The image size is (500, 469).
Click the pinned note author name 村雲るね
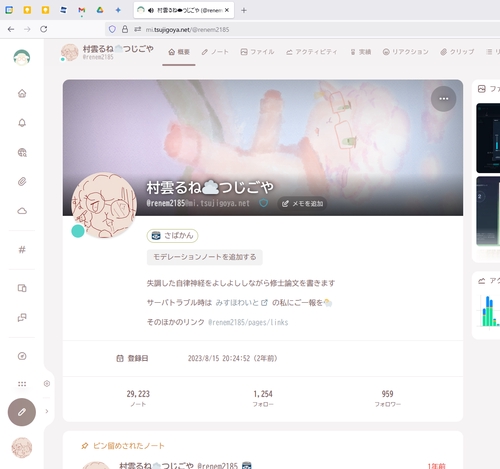(x=156, y=465)
